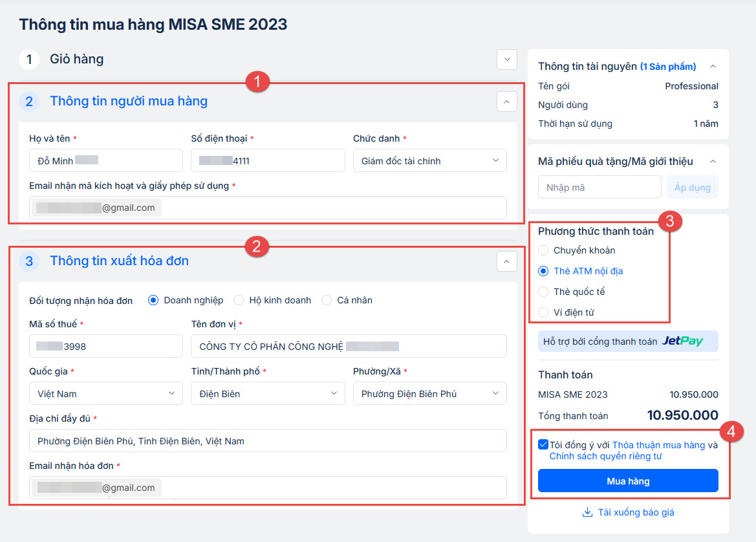Collapse the Thông tin tài nguyên panel

pyautogui.click(x=713, y=67)
